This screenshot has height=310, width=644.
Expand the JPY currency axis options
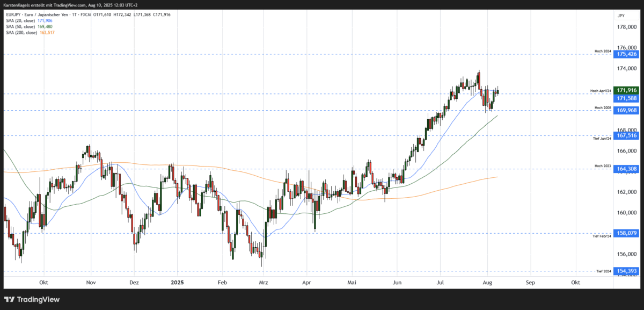[x=621, y=15]
